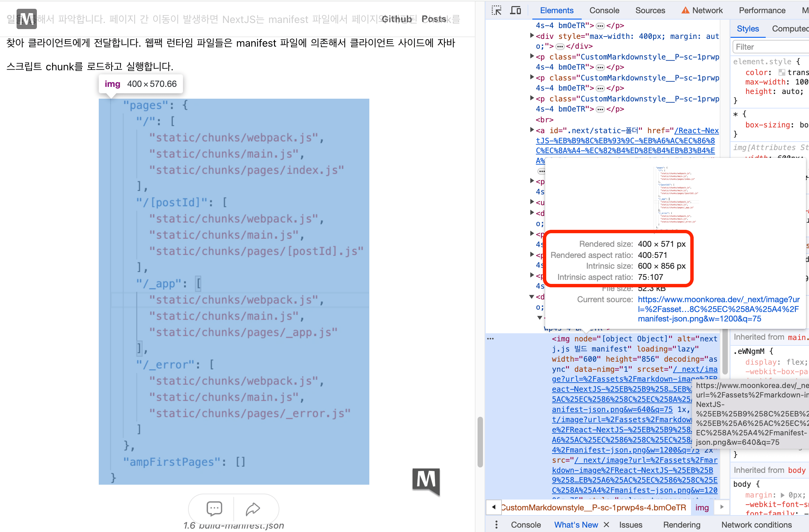Viewport: 809px width, 532px height.
Task: Select the inspect element picker icon
Action: click(496, 10)
